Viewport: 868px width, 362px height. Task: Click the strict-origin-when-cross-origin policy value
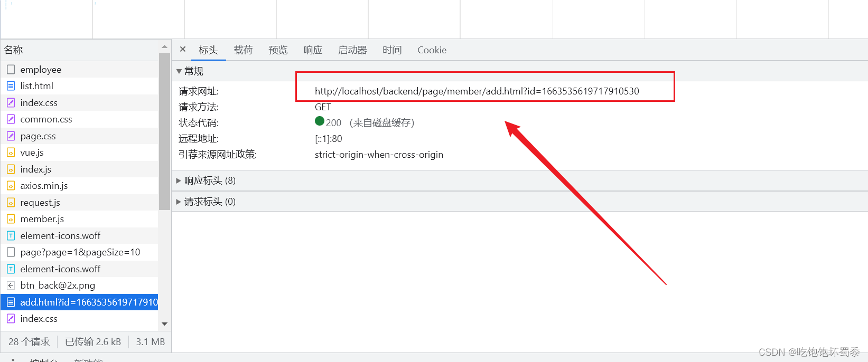[x=379, y=155]
